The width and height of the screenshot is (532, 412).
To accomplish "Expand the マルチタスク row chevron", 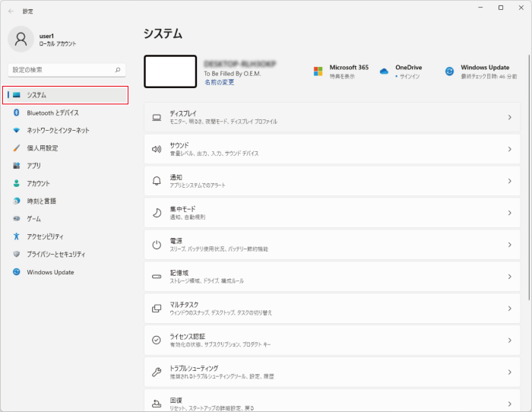I will point(510,309).
